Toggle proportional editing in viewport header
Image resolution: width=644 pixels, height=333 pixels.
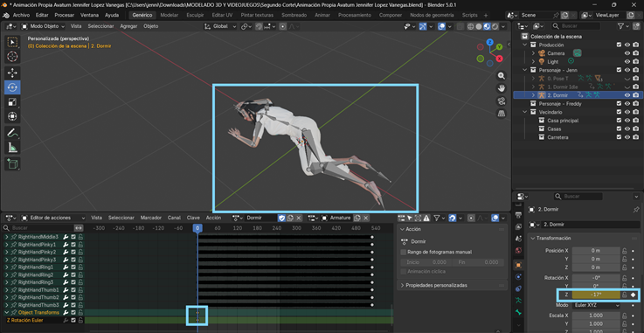point(283,26)
